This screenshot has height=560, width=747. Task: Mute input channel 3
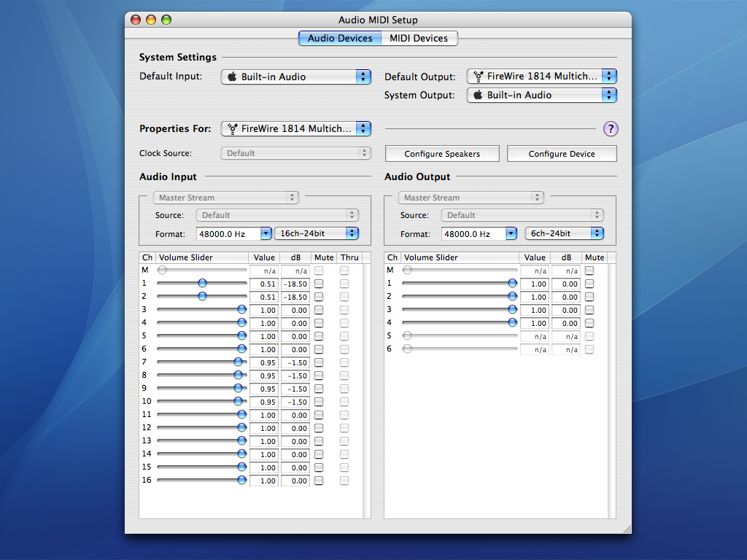pos(319,310)
